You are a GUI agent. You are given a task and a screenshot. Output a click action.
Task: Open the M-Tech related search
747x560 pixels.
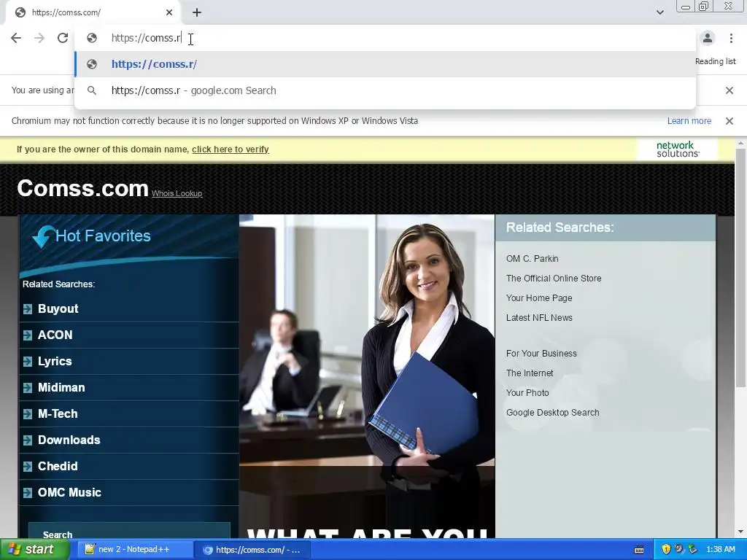58,414
